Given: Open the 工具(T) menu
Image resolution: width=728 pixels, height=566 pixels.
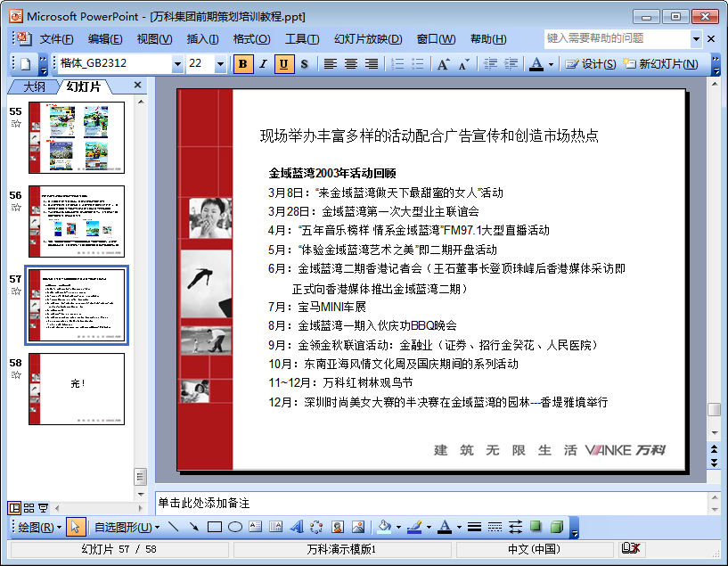Looking at the screenshot, I should tap(302, 39).
